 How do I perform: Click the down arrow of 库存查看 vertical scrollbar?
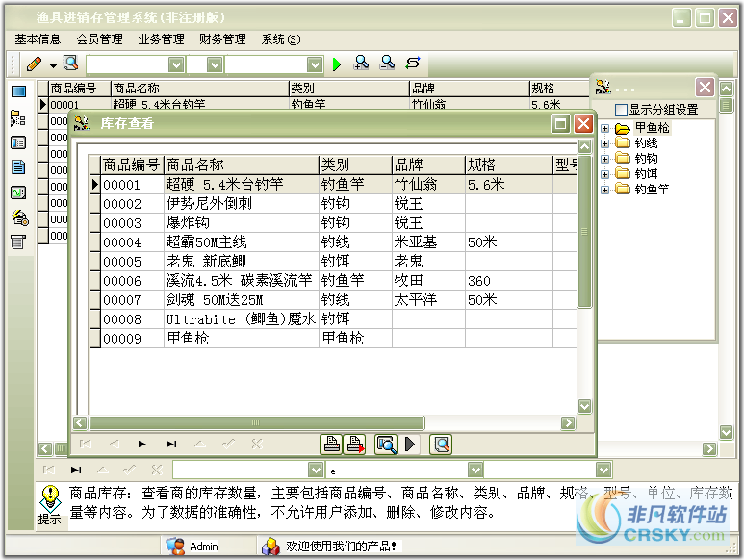[x=584, y=406]
